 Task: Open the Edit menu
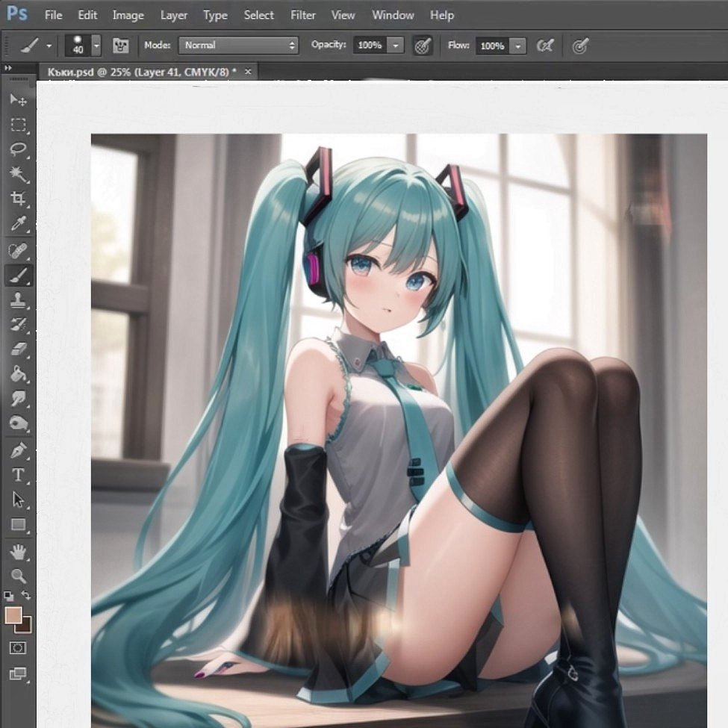87,15
